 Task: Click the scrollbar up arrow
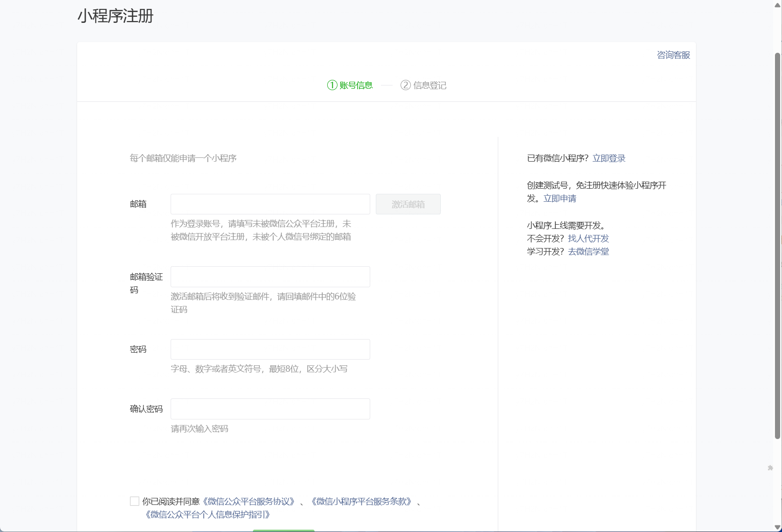(x=778, y=5)
